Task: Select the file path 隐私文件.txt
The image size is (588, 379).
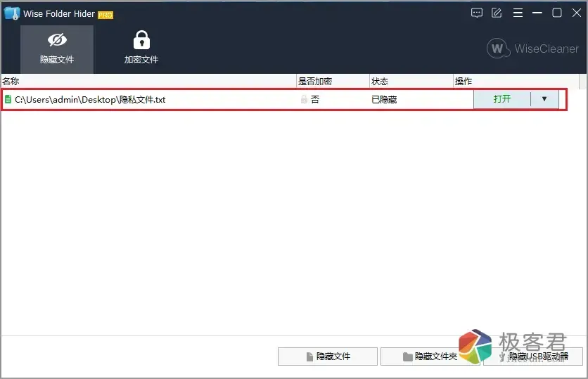Action: pos(90,100)
